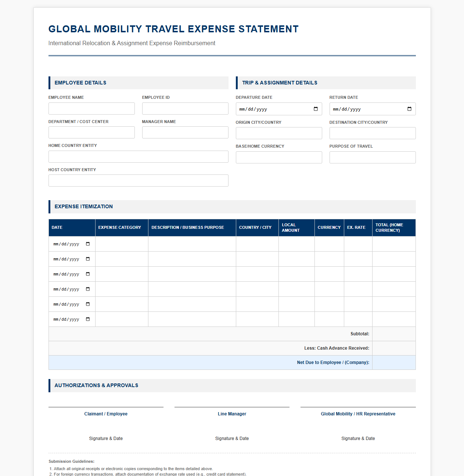Focus the Department / Cost Center field
The image size is (464, 476).
pos(91,133)
